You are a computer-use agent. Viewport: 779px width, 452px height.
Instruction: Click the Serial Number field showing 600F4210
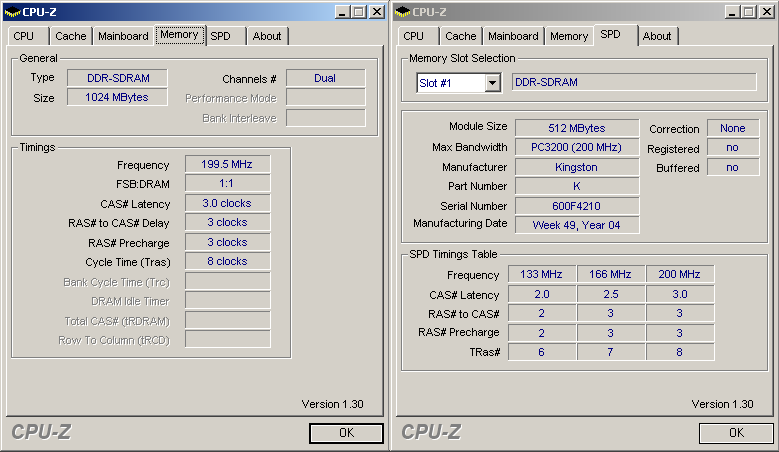[576, 206]
